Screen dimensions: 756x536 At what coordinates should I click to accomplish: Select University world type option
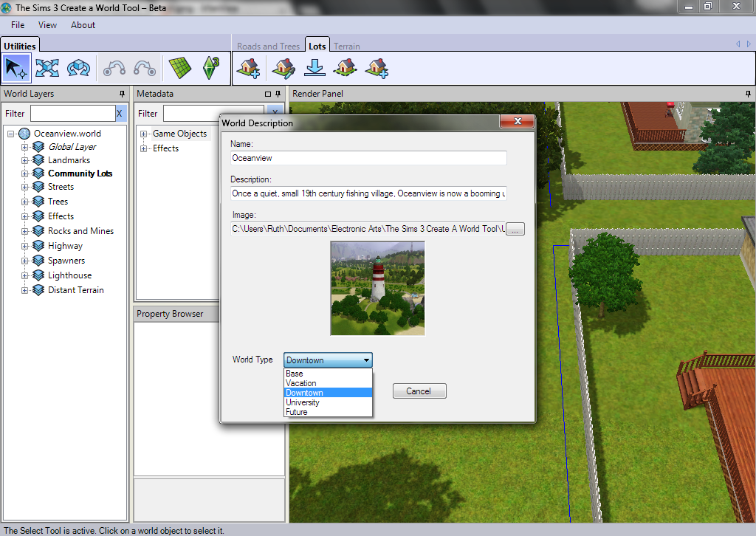point(302,402)
